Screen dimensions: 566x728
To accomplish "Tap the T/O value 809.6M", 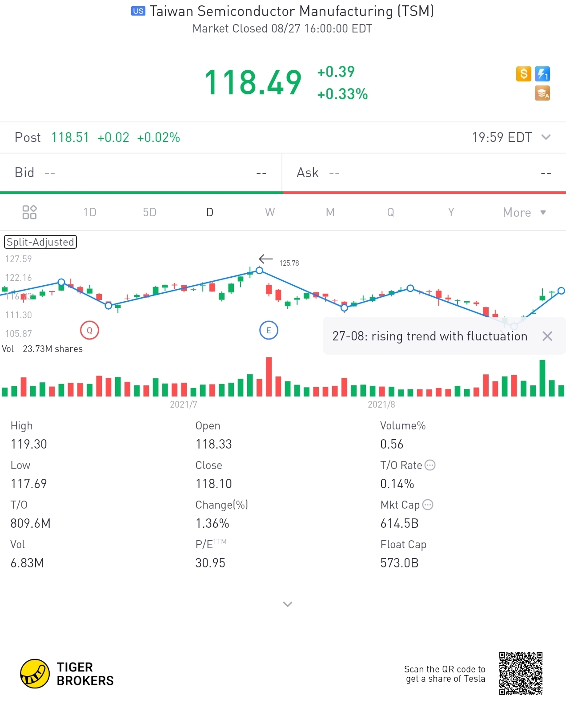I will pos(31,523).
